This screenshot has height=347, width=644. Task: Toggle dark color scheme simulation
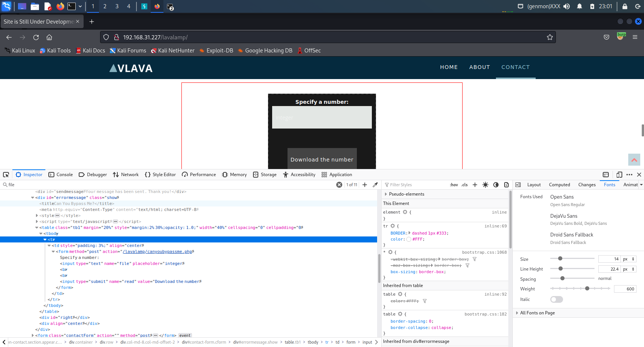click(496, 185)
